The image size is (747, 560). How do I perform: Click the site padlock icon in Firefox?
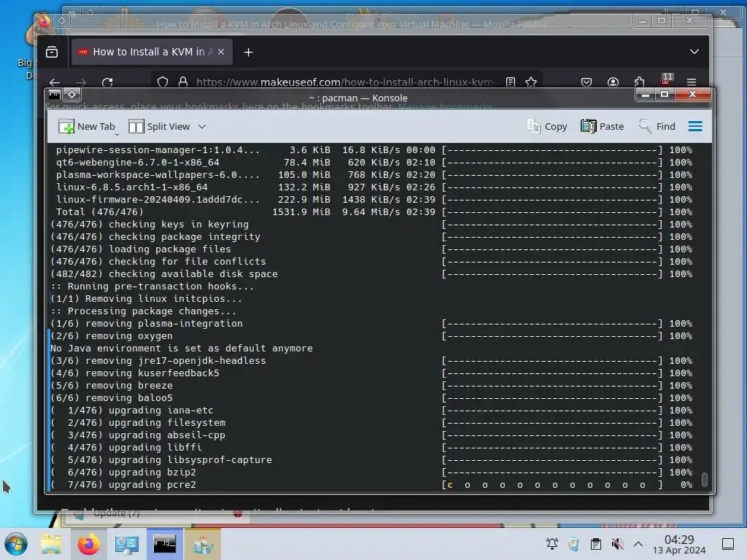coord(182,82)
